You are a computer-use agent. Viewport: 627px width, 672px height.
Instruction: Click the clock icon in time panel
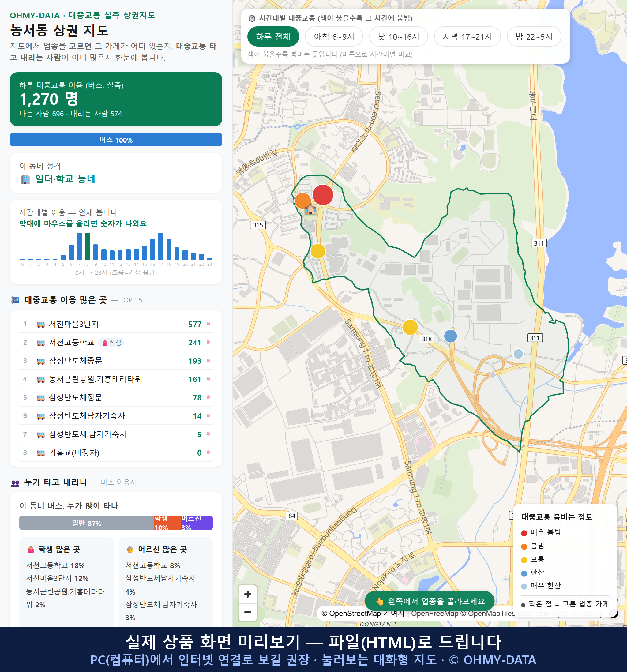(252, 18)
